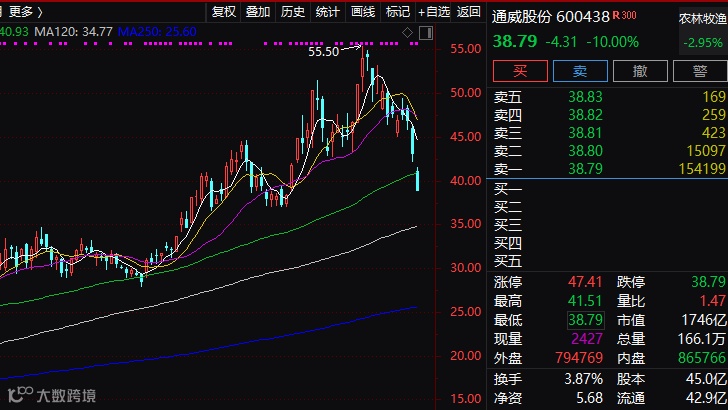Viewport: 728px width, 410px height.
Task: Click the sector change -2.95% value
Action: [703, 43]
